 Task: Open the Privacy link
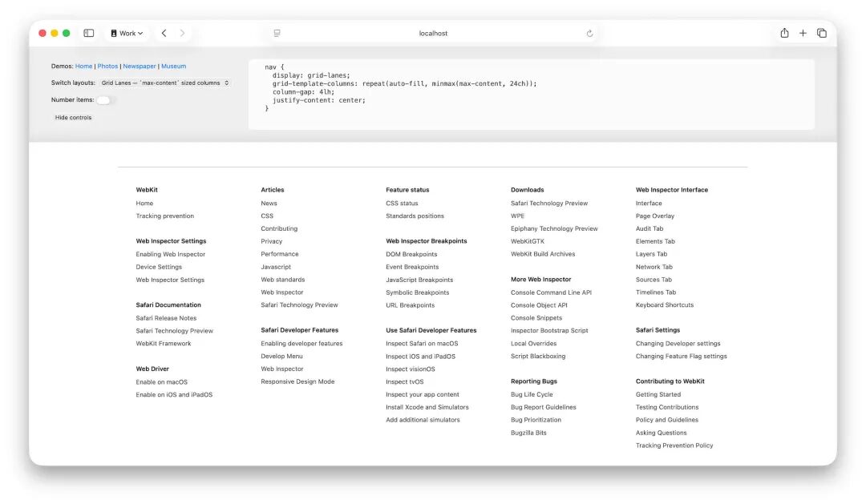[x=272, y=241]
